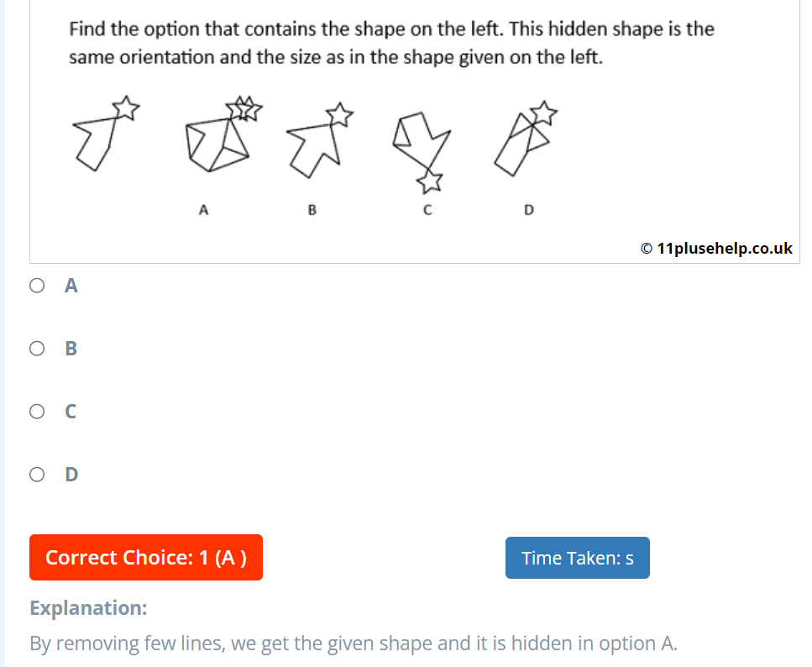
Task: Click the letter label A under its figure
Action: pos(203,210)
